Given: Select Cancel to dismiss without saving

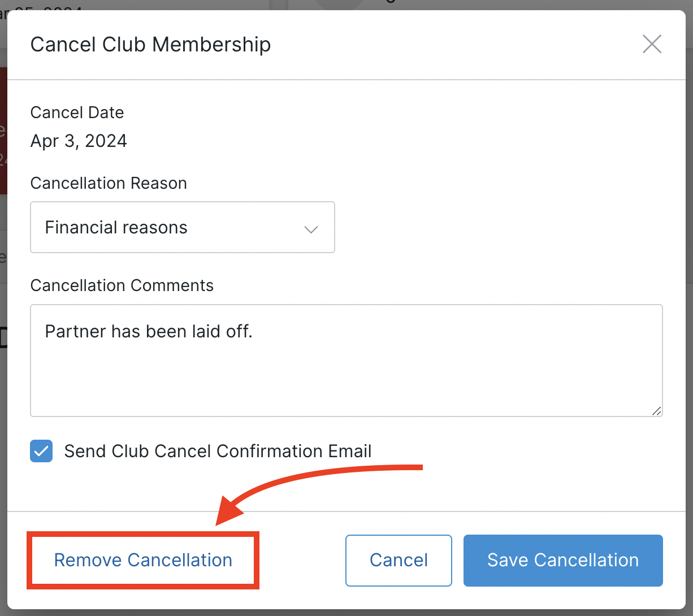Looking at the screenshot, I should coord(398,560).
